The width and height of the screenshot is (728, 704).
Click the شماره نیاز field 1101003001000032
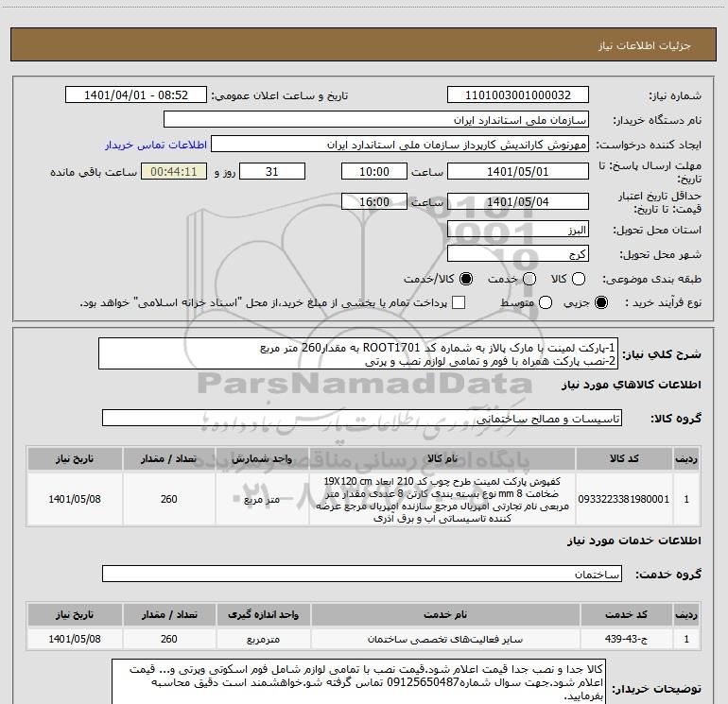(x=518, y=95)
